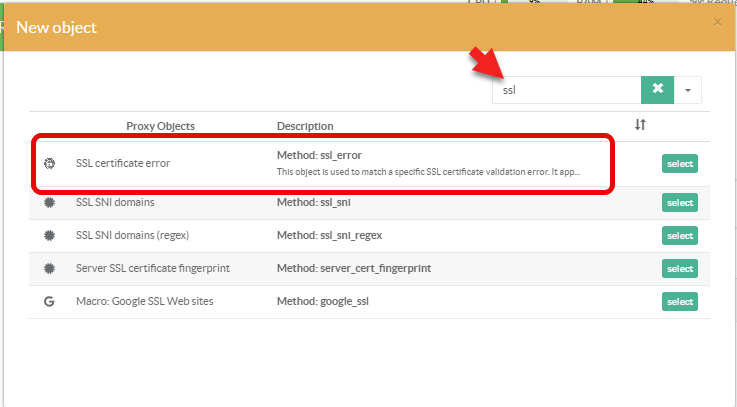
Task: Click the SSL SNI domains (regex) row icon
Action: [49, 235]
